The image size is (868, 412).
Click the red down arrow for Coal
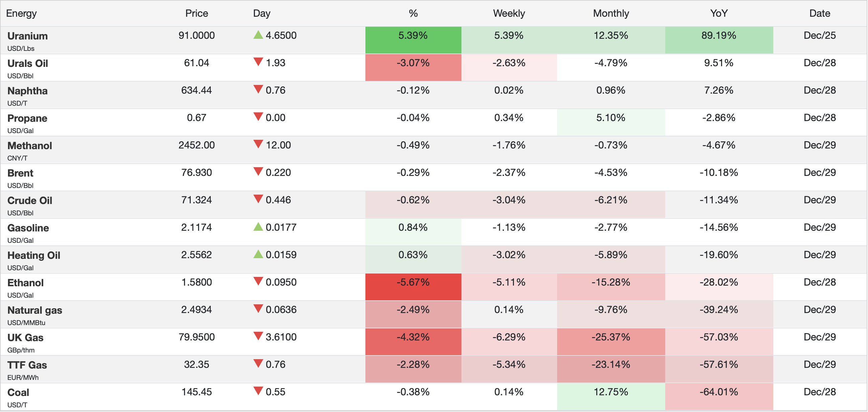[x=258, y=391]
